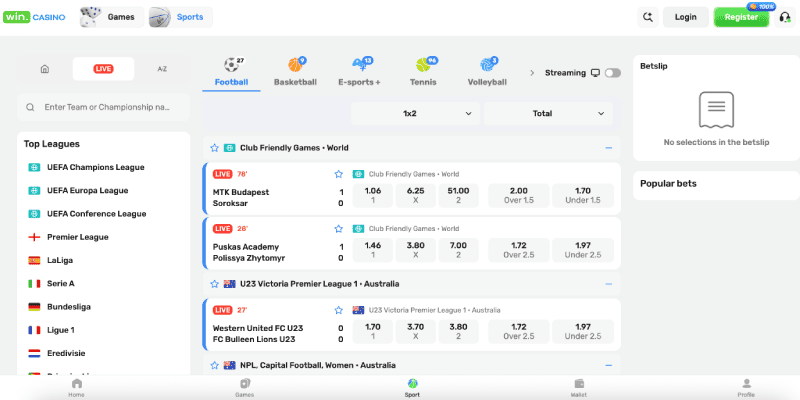The height and width of the screenshot is (400, 800).
Task: Go to sportsbook home icon tab
Action: (x=45, y=69)
